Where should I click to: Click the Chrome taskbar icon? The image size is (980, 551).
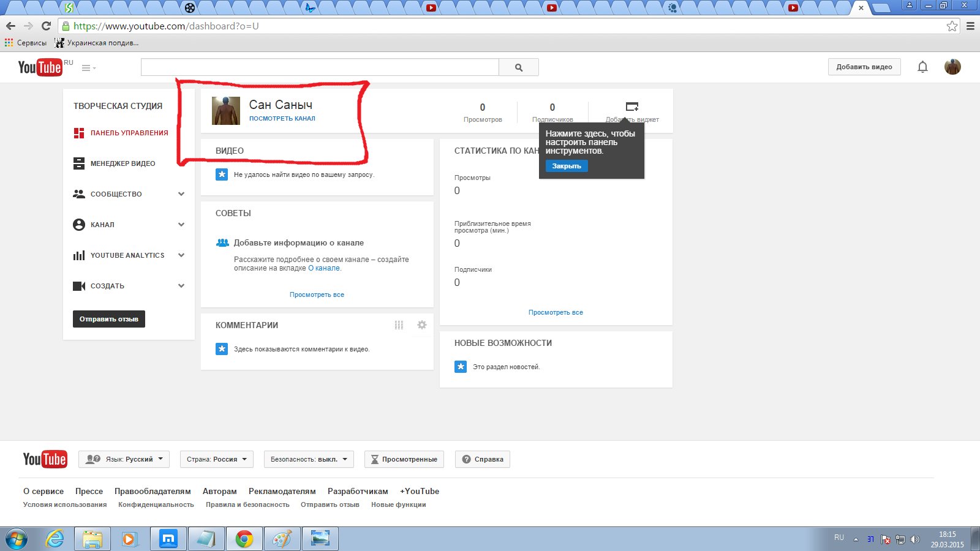coord(244,539)
